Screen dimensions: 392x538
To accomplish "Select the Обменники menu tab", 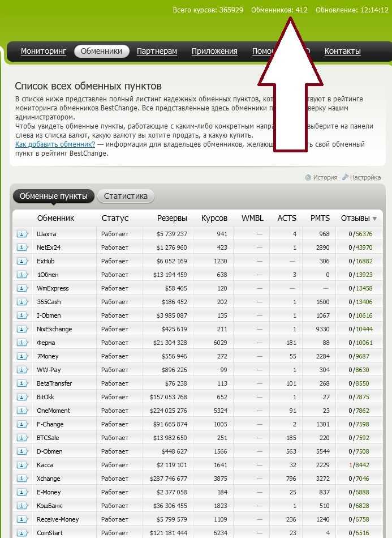I will coord(101,51).
